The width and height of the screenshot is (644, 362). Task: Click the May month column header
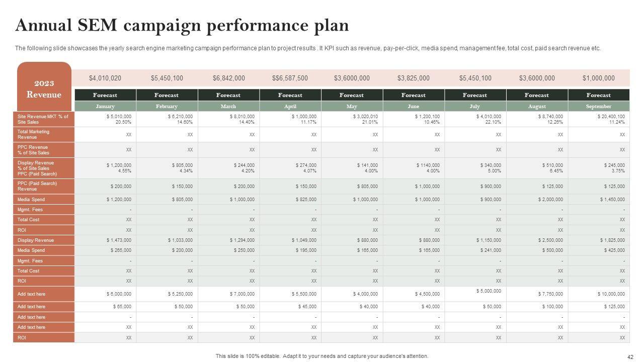tap(352, 107)
